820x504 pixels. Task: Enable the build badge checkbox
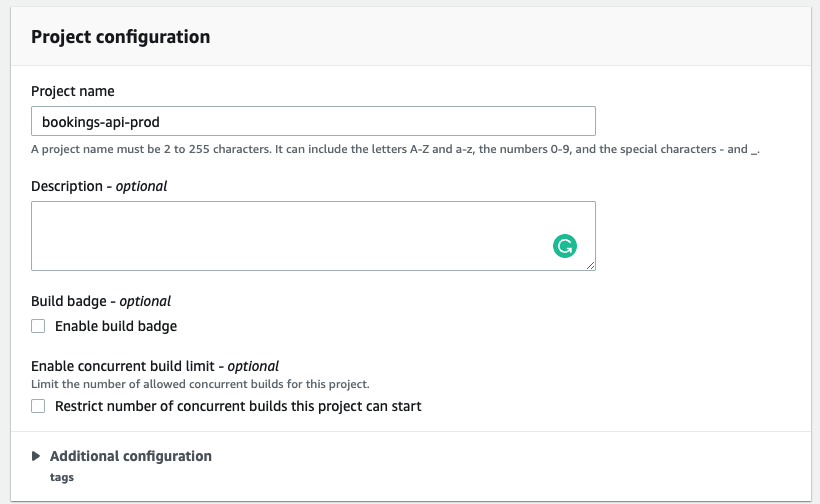[38, 326]
